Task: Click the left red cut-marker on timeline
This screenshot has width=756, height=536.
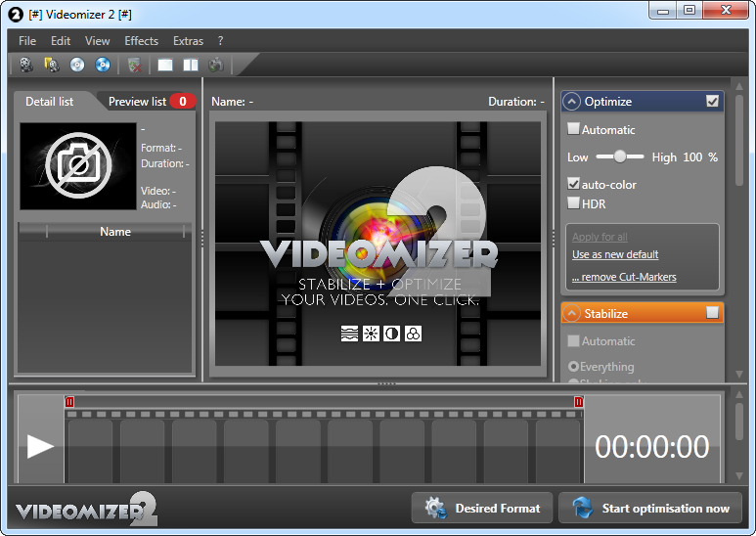Action: click(69, 402)
